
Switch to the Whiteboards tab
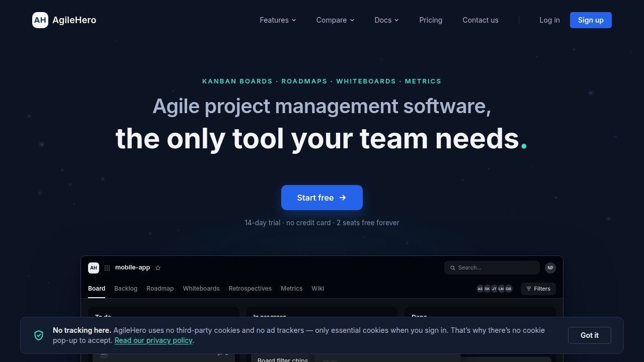click(201, 289)
